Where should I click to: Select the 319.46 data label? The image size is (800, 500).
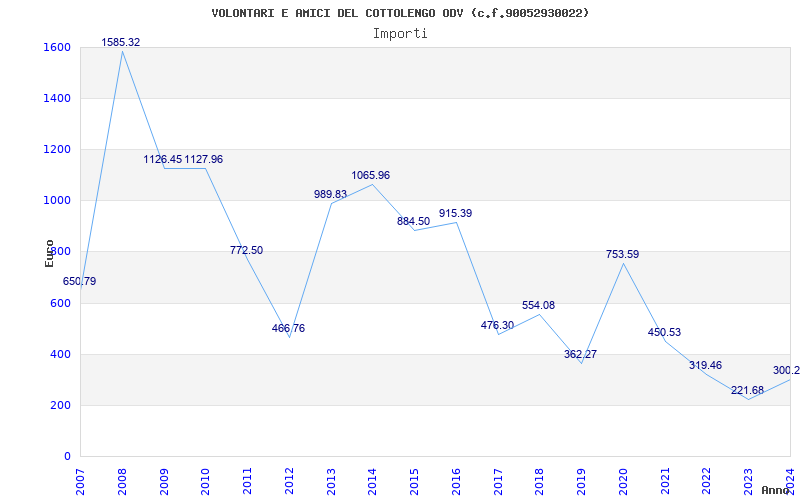click(706, 365)
